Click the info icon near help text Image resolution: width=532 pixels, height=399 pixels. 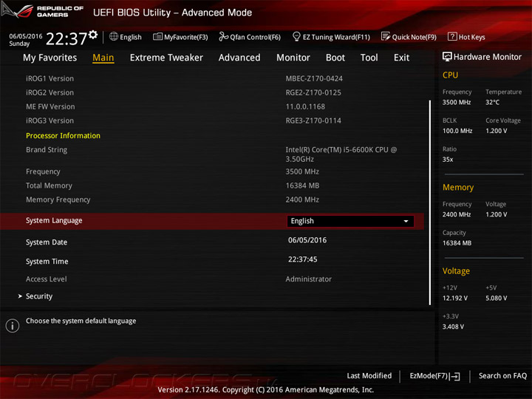coord(13,326)
